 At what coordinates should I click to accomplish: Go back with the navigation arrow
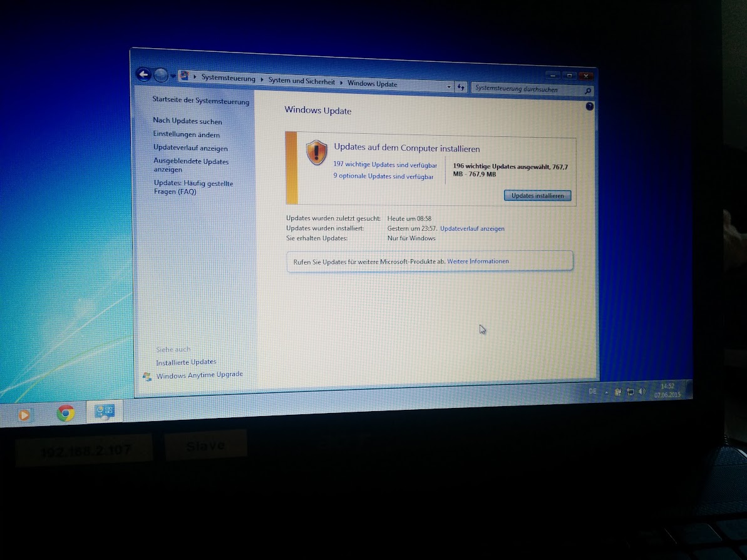pos(143,74)
